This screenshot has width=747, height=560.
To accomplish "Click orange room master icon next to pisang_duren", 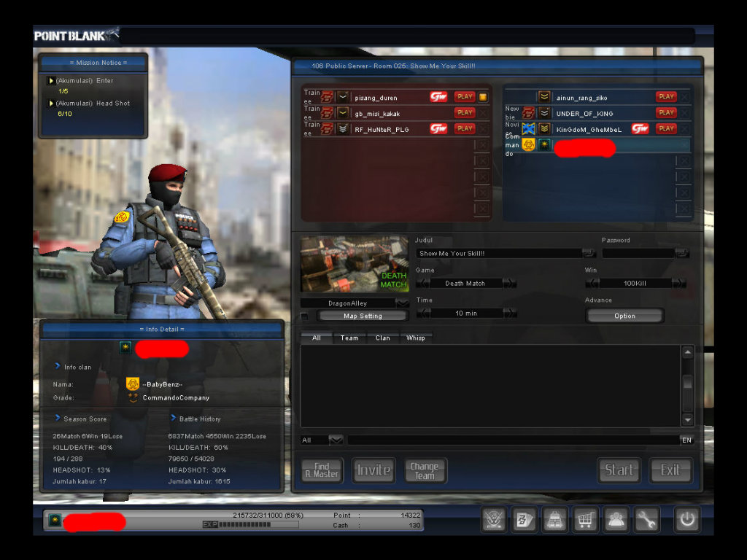I will [x=483, y=97].
